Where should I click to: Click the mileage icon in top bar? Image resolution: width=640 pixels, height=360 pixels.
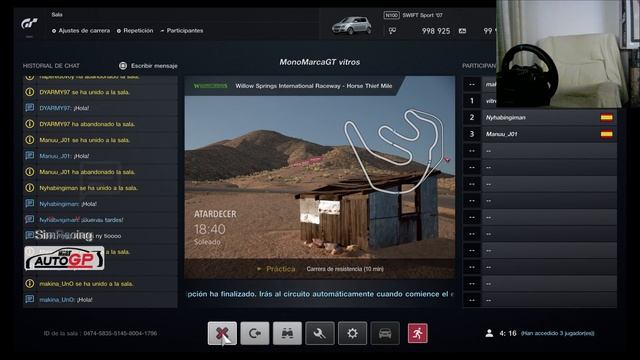click(x=462, y=31)
